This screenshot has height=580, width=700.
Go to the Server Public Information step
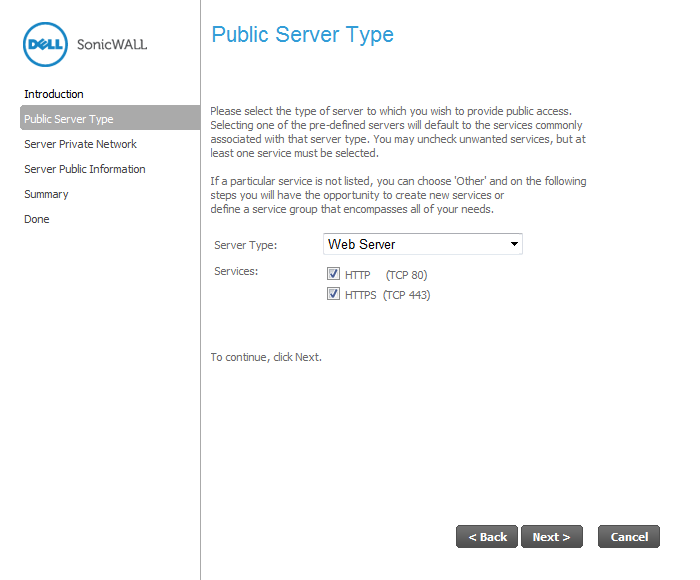pos(85,169)
